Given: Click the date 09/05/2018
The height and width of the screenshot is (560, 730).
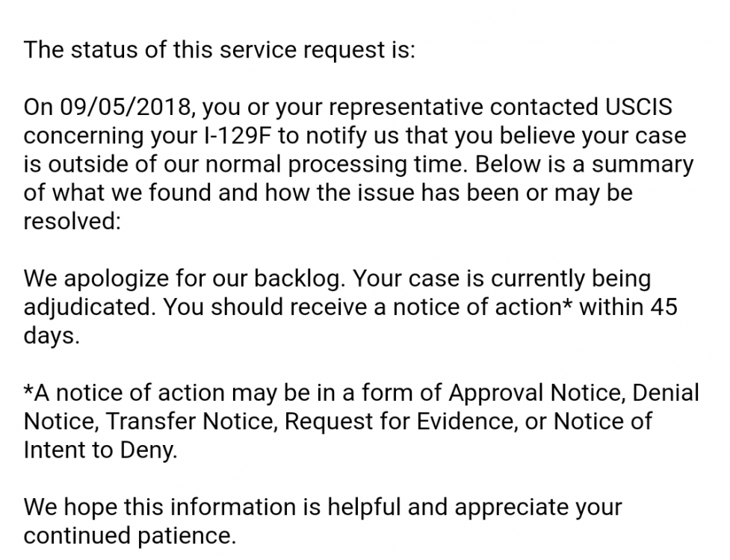Looking at the screenshot, I should (x=126, y=107).
